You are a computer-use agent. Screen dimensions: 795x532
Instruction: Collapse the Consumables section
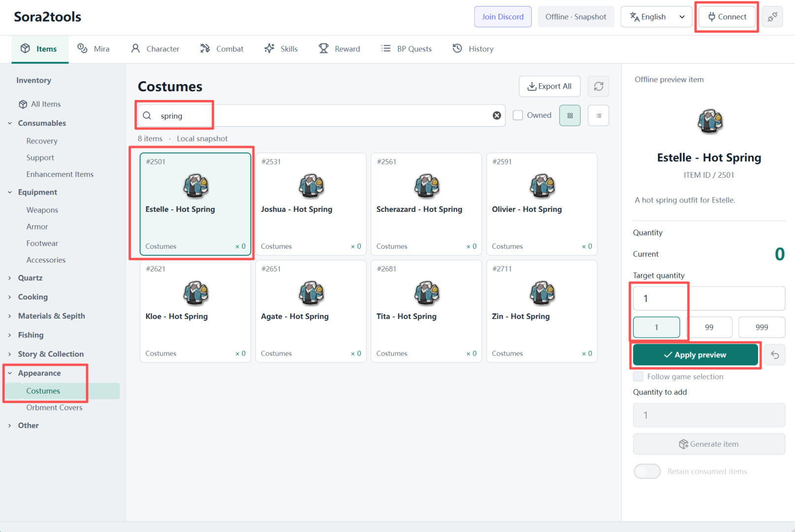[10, 123]
